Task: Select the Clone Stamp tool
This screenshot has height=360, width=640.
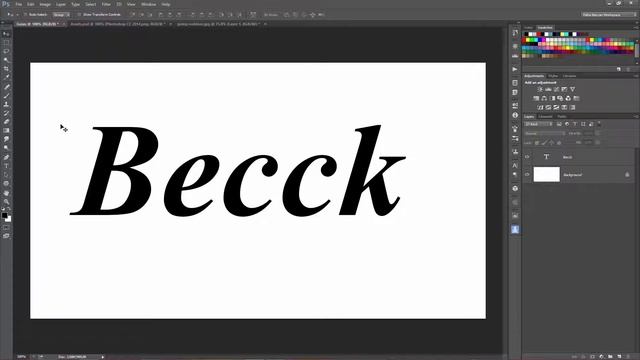Action: [x=6, y=104]
